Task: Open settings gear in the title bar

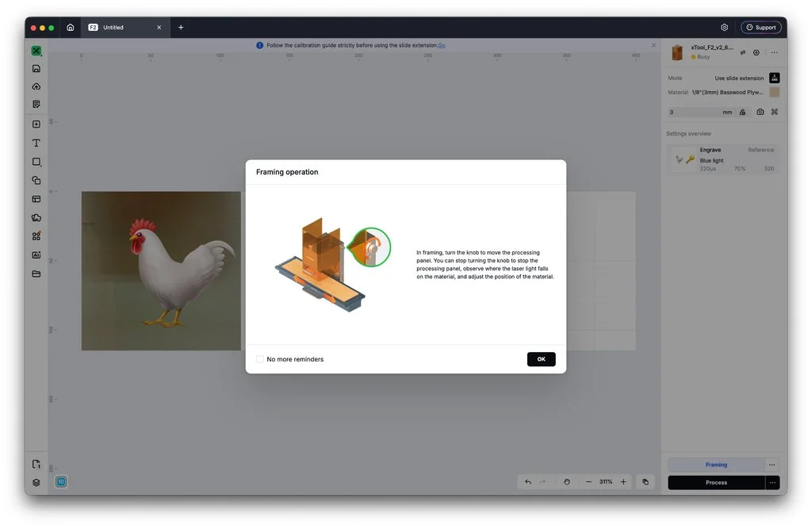Action: pos(725,28)
